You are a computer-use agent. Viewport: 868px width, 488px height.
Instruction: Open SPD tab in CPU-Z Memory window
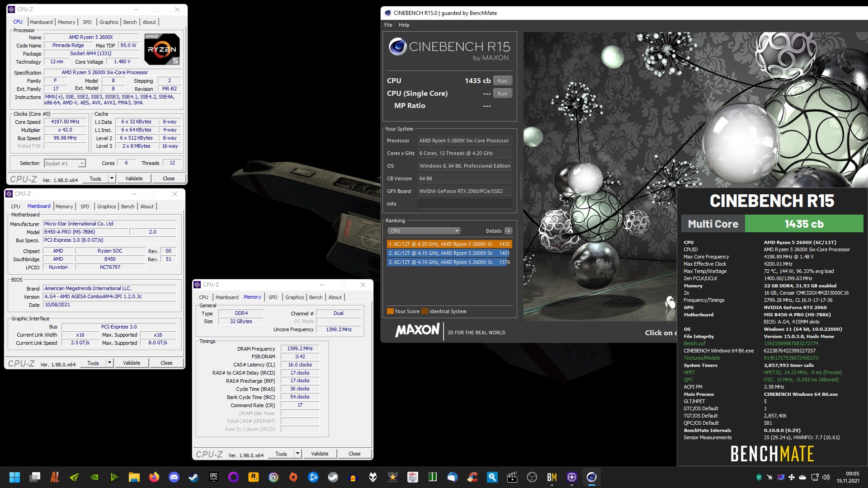[273, 297]
